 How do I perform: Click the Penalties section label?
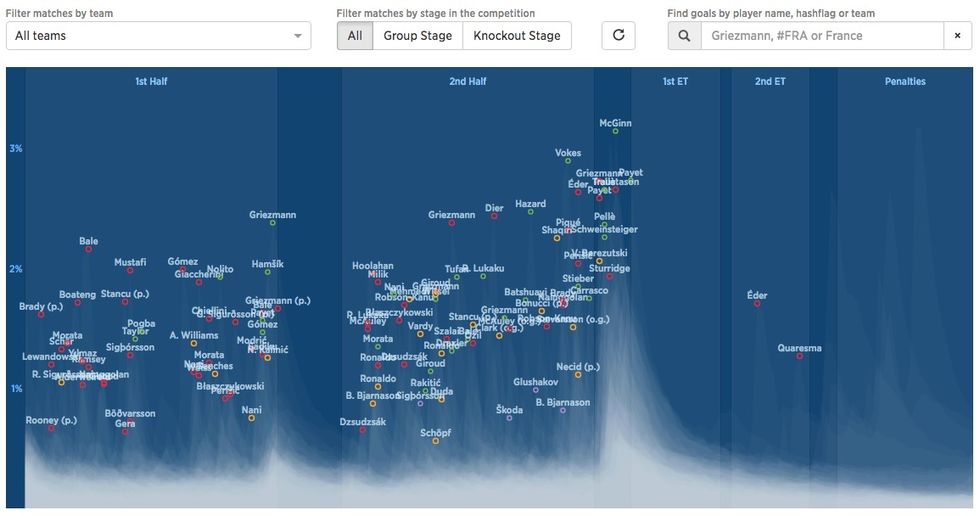pos(905,81)
